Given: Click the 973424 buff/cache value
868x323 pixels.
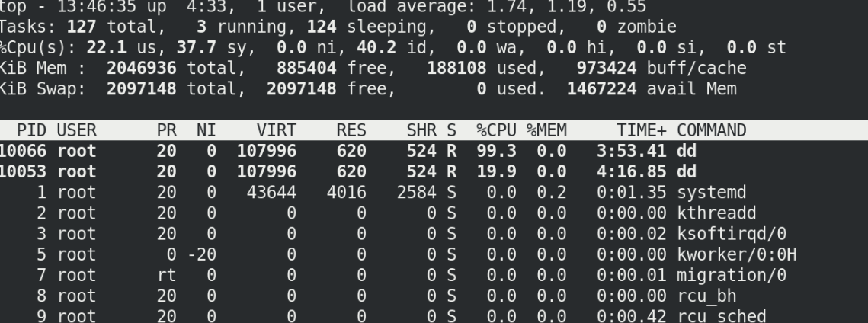Looking at the screenshot, I should click(x=607, y=68).
